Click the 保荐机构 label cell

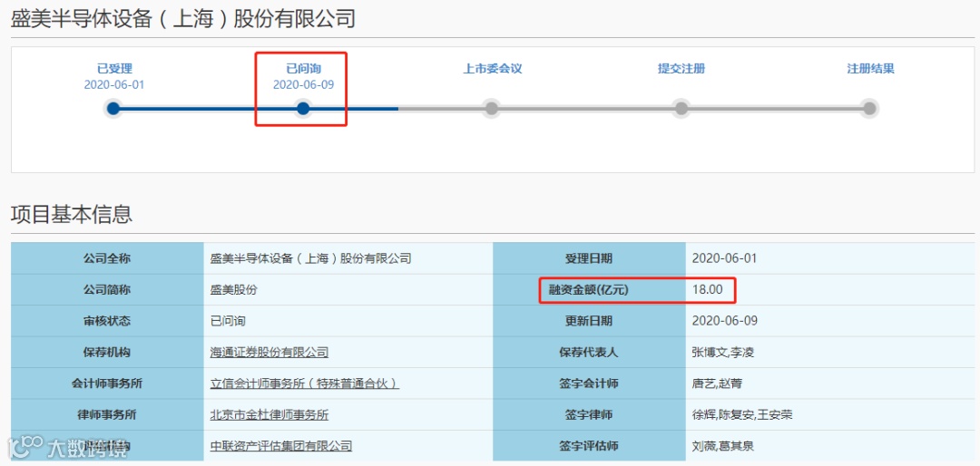[x=107, y=353]
